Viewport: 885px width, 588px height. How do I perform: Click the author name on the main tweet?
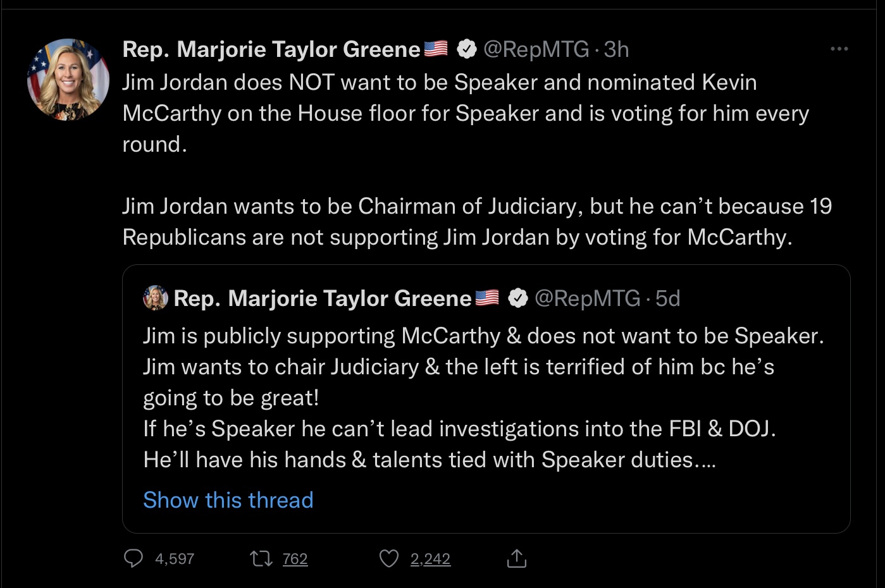click(x=271, y=49)
